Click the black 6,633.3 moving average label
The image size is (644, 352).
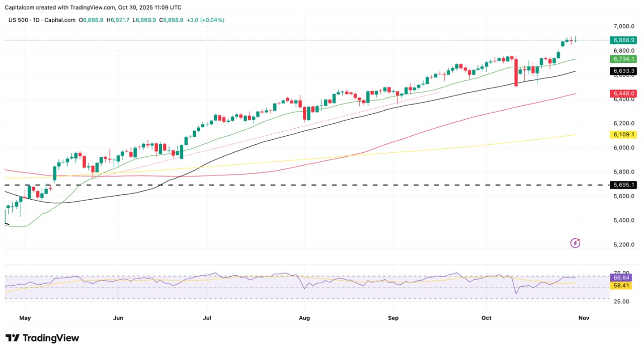pyautogui.click(x=623, y=71)
